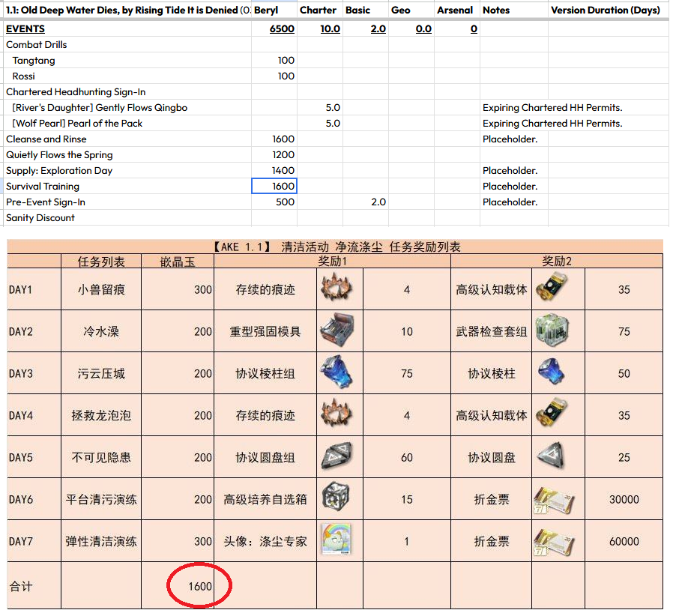Select the EVENTS header cell
The width and height of the screenshot is (676, 616).
coord(127,29)
